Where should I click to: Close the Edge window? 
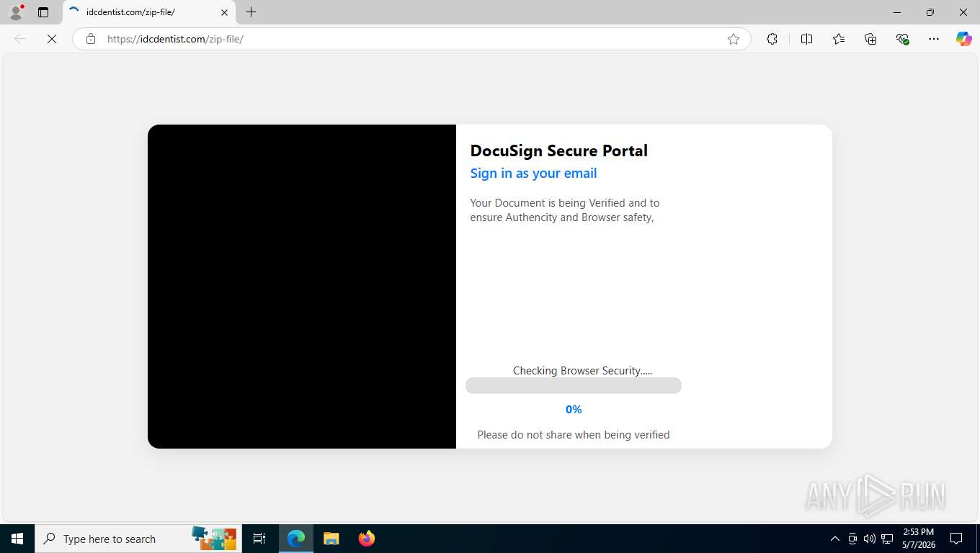coord(963,12)
